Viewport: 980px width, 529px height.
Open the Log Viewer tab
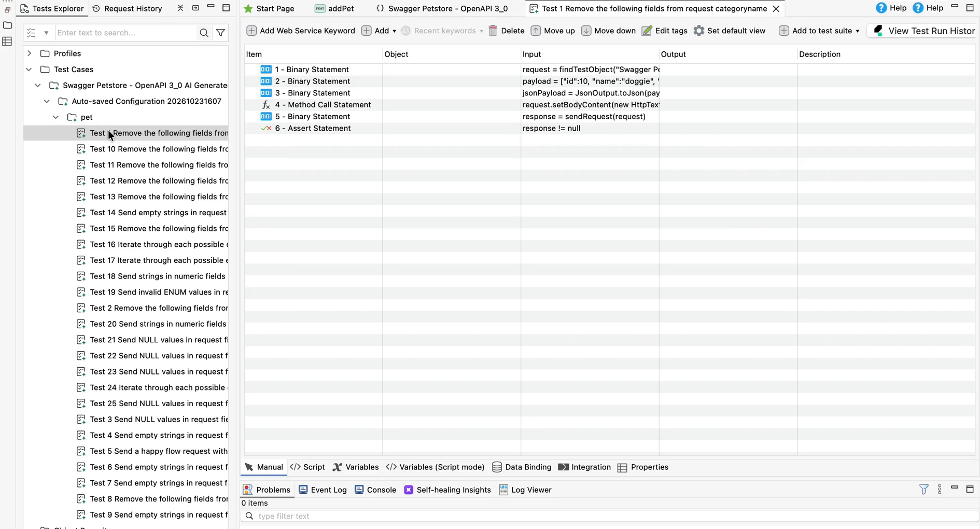pyautogui.click(x=525, y=490)
